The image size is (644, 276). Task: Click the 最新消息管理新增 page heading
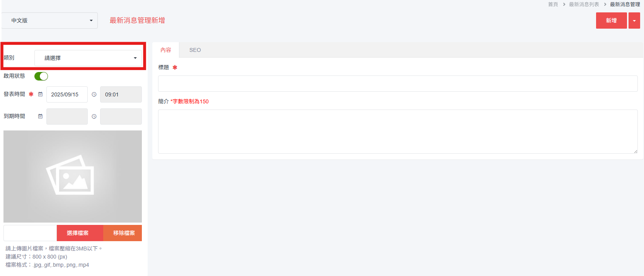pos(137,21)
